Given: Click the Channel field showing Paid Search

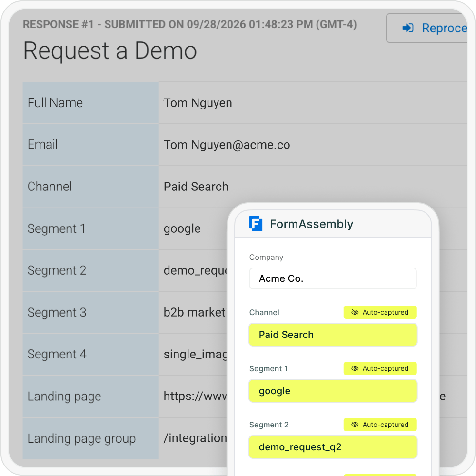Looking at the screenshot, I should point(333,335).
